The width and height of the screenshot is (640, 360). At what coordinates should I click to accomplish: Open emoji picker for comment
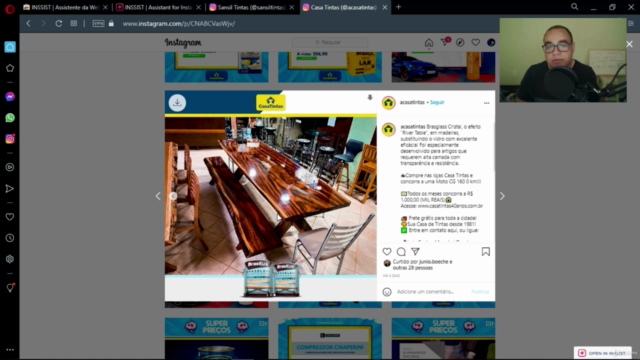[387, 291]
